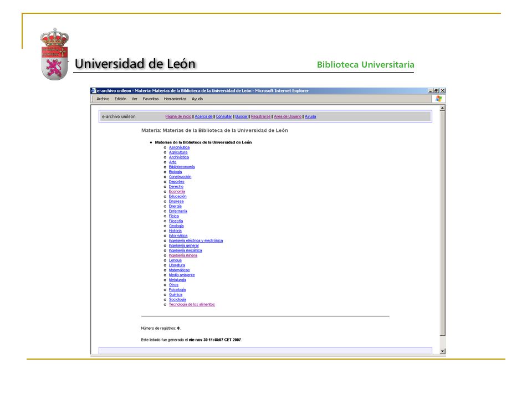
Task: Open the Ingeniería mecánica link
Action: (186, 250)
